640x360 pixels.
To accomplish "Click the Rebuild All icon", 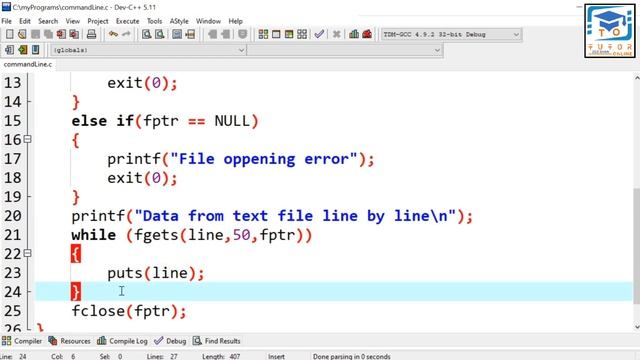I will pyautogui.click(x=302, y=34).
